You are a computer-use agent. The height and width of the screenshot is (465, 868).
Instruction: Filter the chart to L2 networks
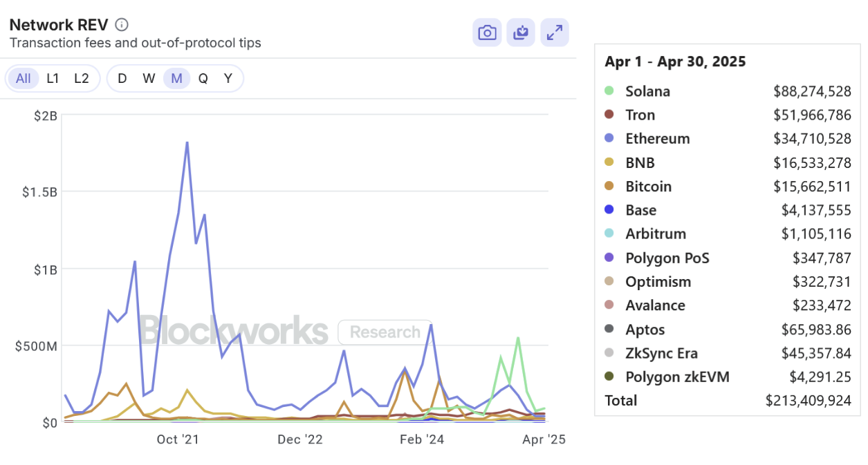pyautogui.click(x=82, y=78)
